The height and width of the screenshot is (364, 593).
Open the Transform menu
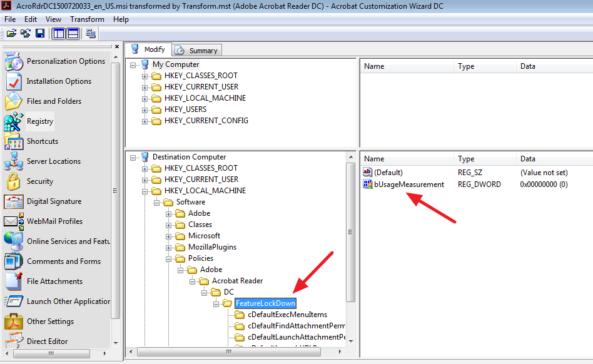pyautogui.click(x=87, y=19)
